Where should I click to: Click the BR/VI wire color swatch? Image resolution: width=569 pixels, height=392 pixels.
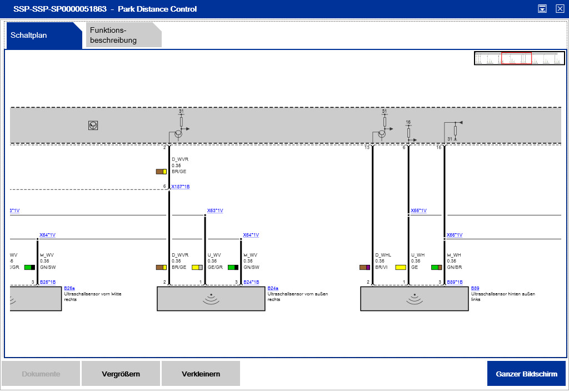365,267
